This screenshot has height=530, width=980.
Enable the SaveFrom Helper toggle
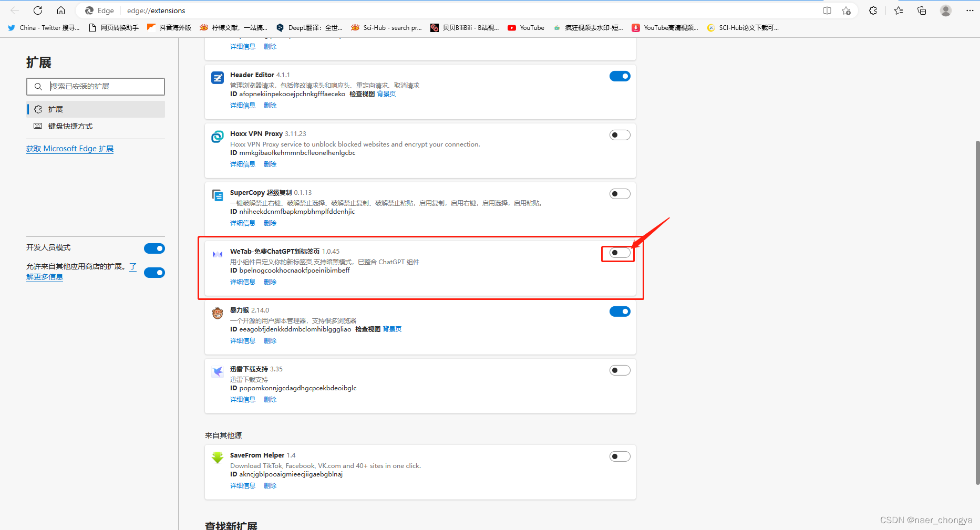coord(620,456)
